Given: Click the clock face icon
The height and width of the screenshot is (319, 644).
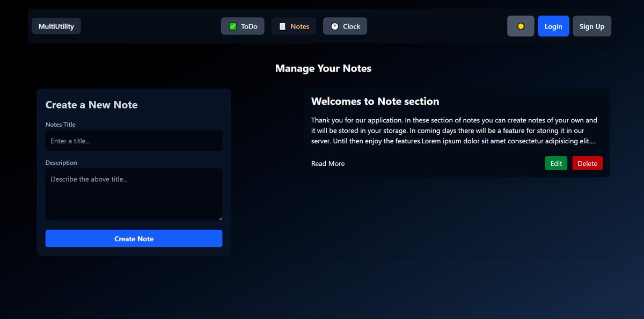Looking at the screenshot, I should (x=335, y=26).
